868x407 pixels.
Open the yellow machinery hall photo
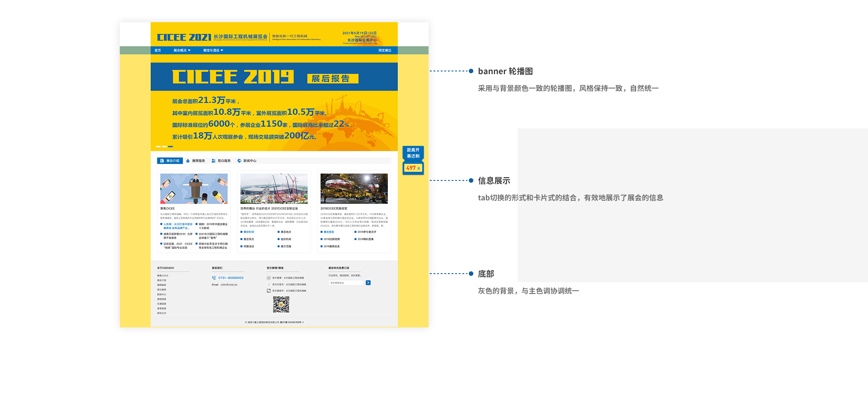click(x=354, y=189)
